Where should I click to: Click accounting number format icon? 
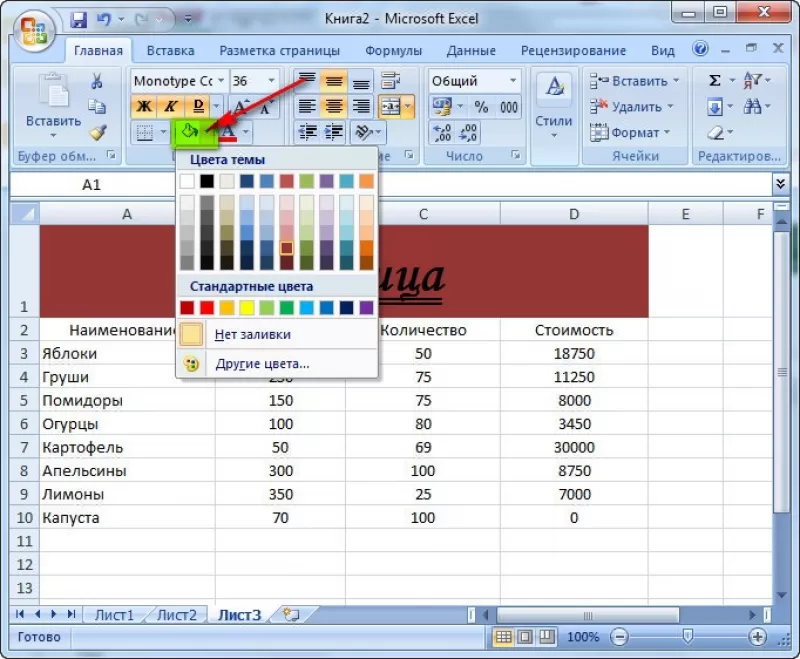point(442,107)
